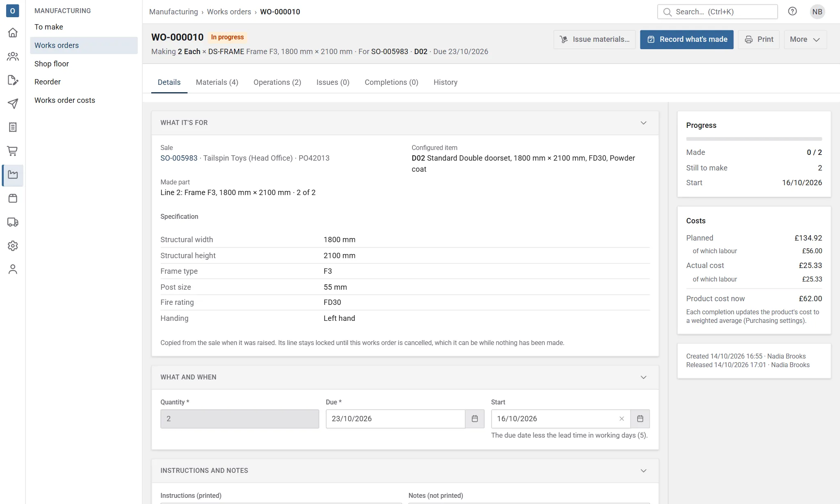Open the Home icon in the sidebar

[x=13, y=32]
